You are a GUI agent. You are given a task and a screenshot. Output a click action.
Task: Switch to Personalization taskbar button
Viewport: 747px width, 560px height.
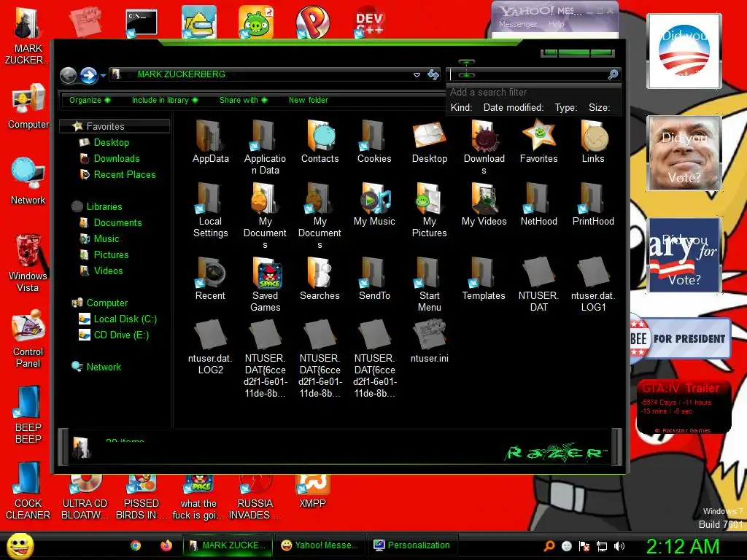pyautogui.click(x=413, y=545)
